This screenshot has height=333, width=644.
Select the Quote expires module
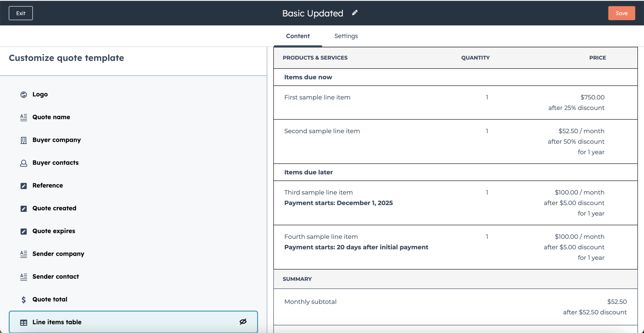point(133,231)
